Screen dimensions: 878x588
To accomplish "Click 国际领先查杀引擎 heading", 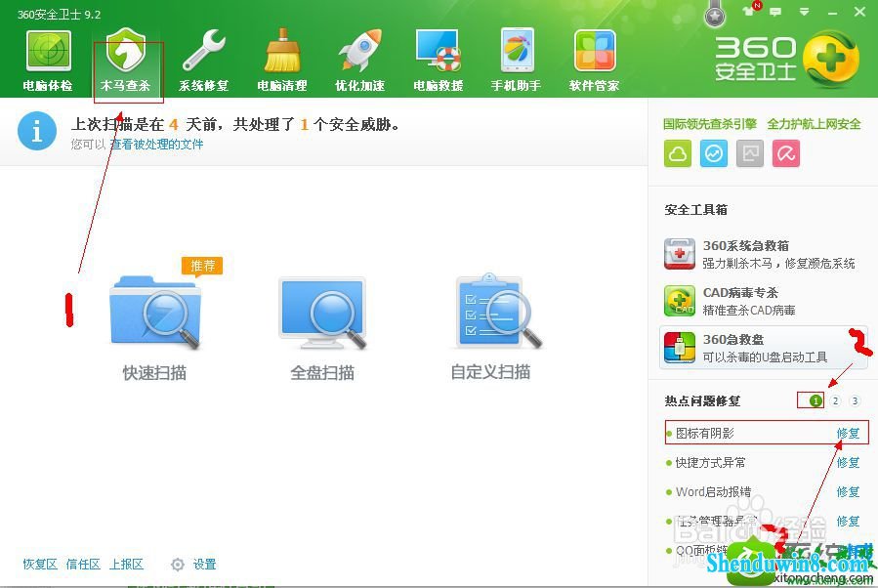I will [x=709, y=124].
